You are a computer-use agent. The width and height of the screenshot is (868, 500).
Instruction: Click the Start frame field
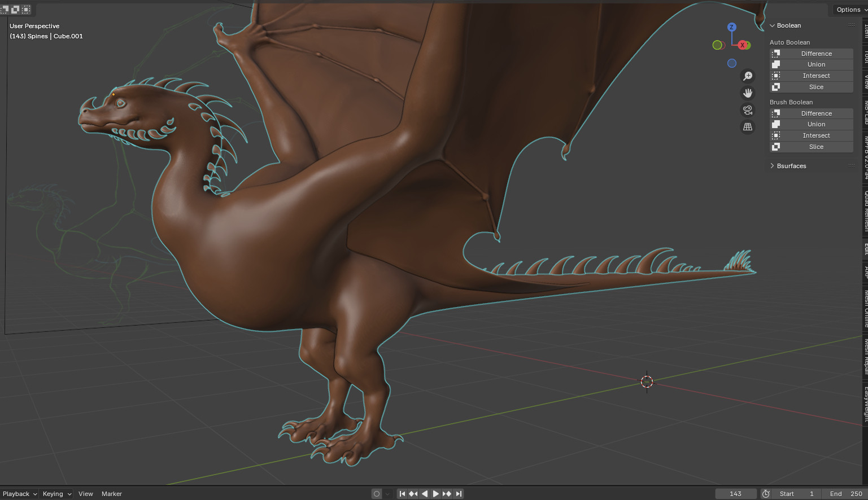[797, 494]
